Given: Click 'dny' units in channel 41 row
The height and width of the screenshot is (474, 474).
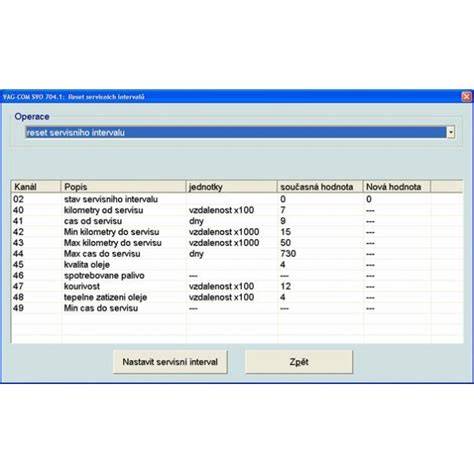Looking at the screenshot, I should click(x=196, y=221).
